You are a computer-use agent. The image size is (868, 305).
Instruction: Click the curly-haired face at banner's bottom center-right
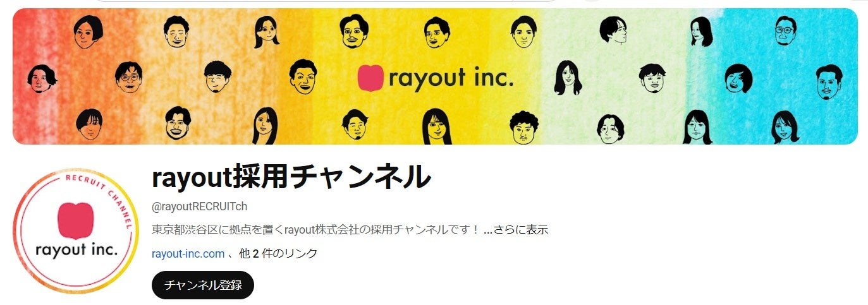pos(523,128)
